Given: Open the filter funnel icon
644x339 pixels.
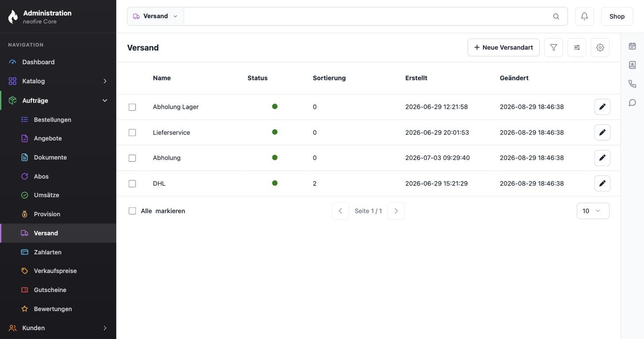Looking at the screenshot, I should (x=554, y=47).
